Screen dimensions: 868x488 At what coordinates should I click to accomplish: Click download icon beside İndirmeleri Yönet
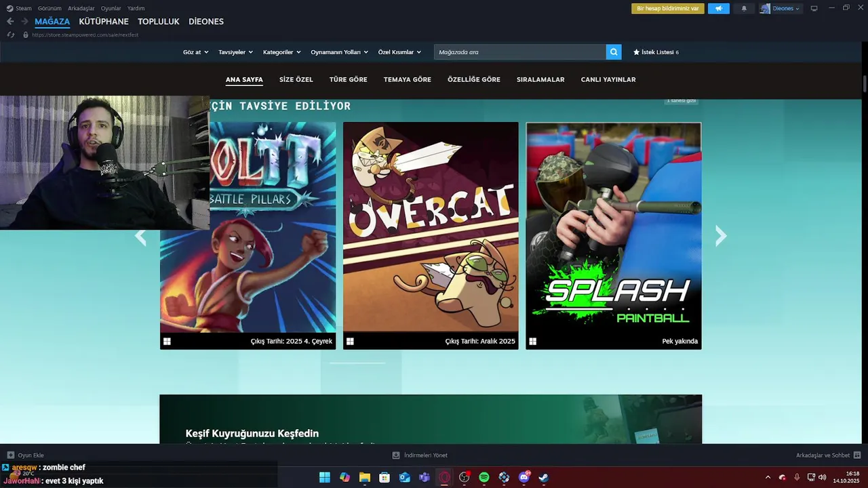point(397,455)
